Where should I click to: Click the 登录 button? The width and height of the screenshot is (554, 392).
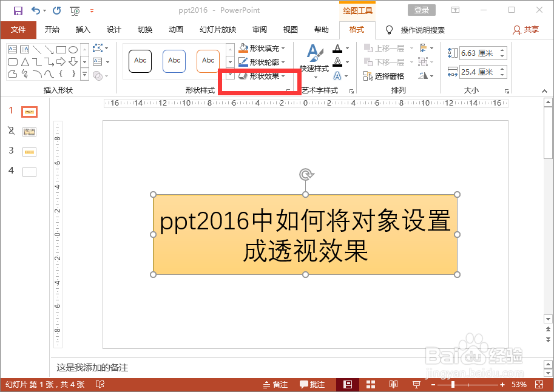[x=422, y=10]
